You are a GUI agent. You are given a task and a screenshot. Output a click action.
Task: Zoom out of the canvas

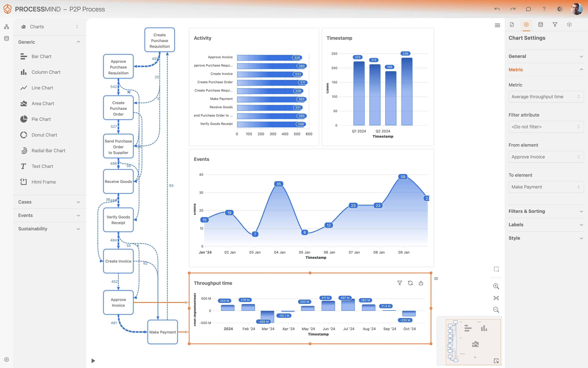point(496,310)
